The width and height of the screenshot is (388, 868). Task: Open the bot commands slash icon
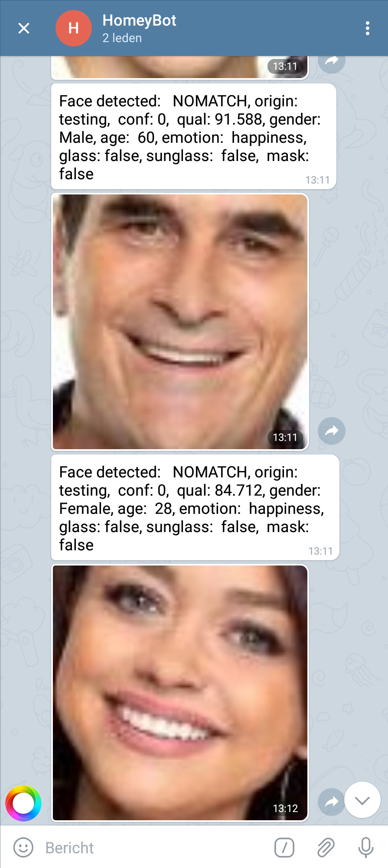284,847
